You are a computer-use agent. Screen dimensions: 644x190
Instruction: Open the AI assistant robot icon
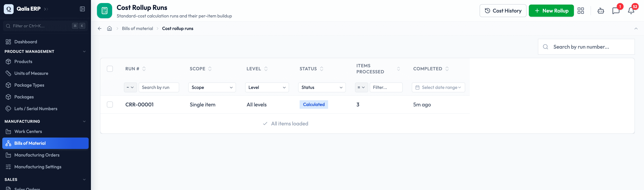click(600, 11)
